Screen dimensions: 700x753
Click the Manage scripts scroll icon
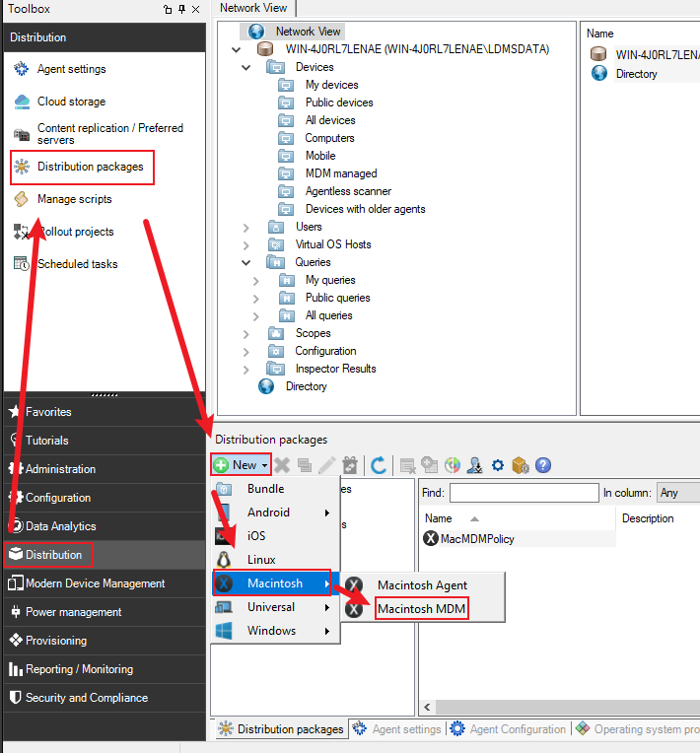pyautogui.click(x=22, y=199)
